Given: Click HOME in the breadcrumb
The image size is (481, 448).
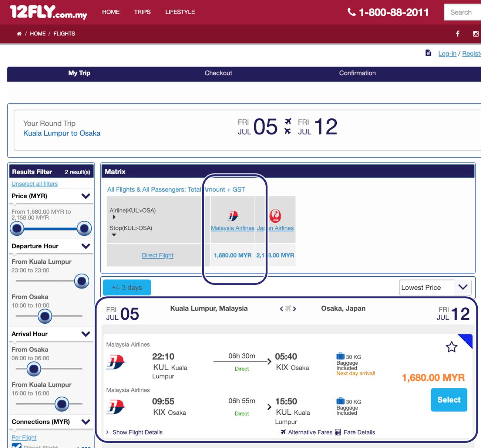Looking at the screenshot, I should click(x=38, y=34).
